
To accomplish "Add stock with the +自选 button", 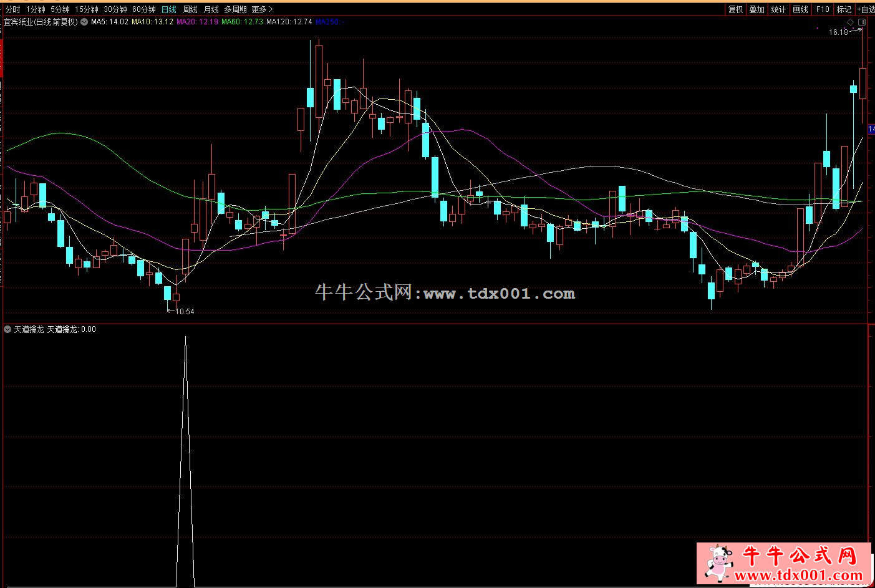I will click(x=865, y=9).
